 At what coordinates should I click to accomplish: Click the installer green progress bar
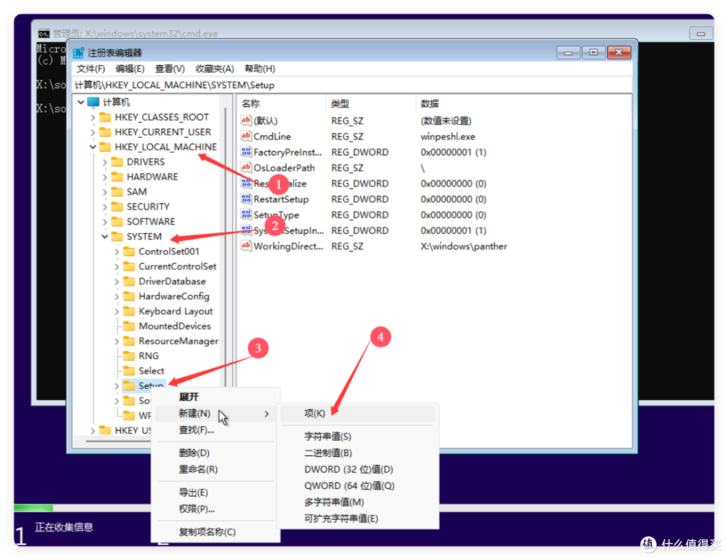pos(34,508)
